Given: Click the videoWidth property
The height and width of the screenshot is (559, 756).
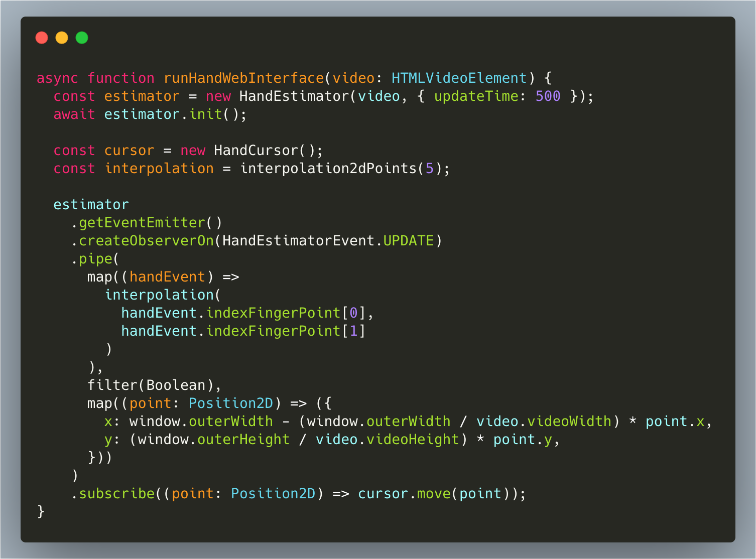Looking at the screenshot, I should coord(569,422).
